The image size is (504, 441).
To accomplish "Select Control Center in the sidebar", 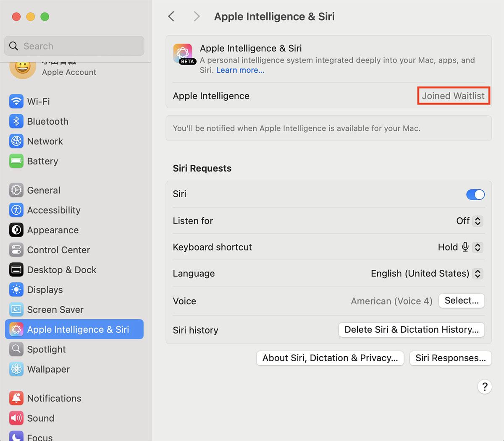I will tap(74, 250).
